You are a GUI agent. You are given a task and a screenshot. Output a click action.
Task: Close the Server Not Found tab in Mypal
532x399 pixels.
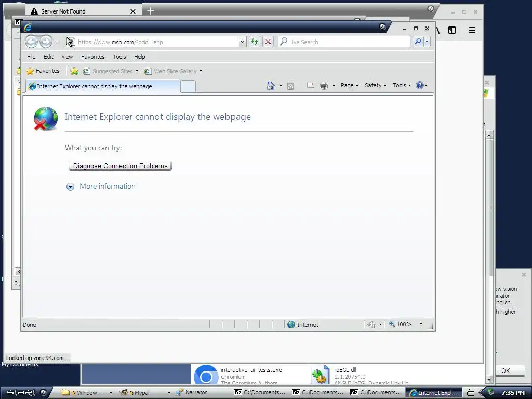click(x=133, y=11)
